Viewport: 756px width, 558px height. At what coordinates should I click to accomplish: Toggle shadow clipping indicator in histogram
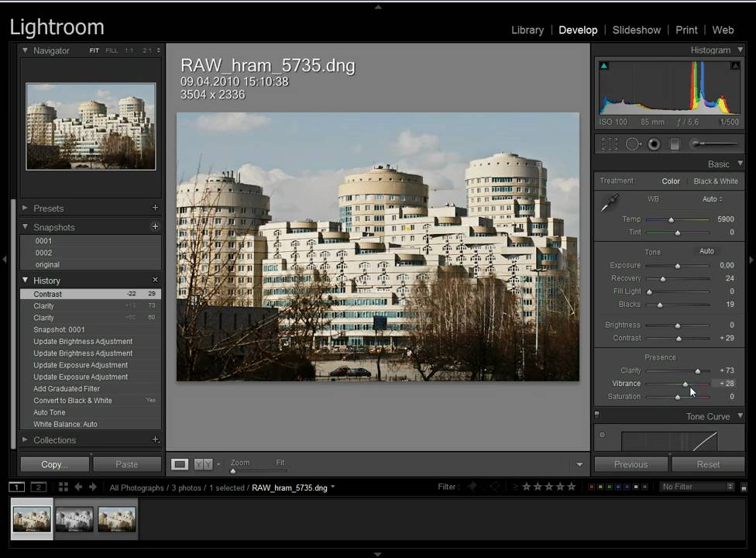click(604, 66)
